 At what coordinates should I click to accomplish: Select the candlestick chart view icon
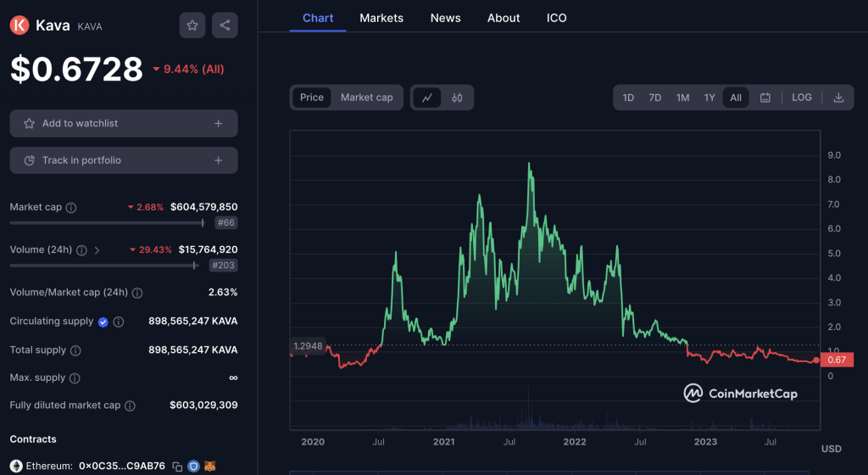click(457, 98)
